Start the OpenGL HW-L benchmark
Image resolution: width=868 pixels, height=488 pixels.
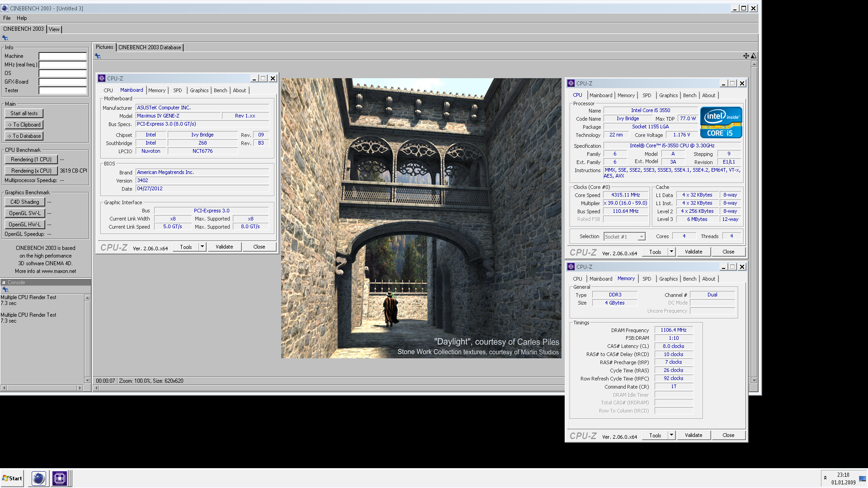[x=25, y=225]
